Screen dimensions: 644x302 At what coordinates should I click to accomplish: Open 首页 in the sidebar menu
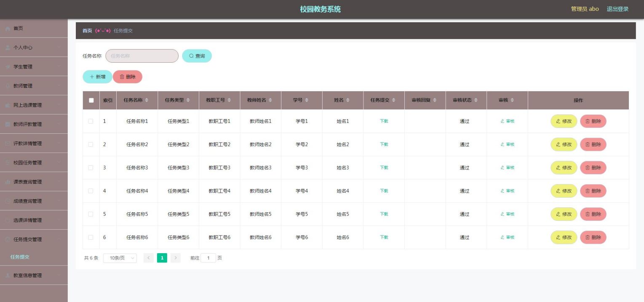tap(34, 28)
